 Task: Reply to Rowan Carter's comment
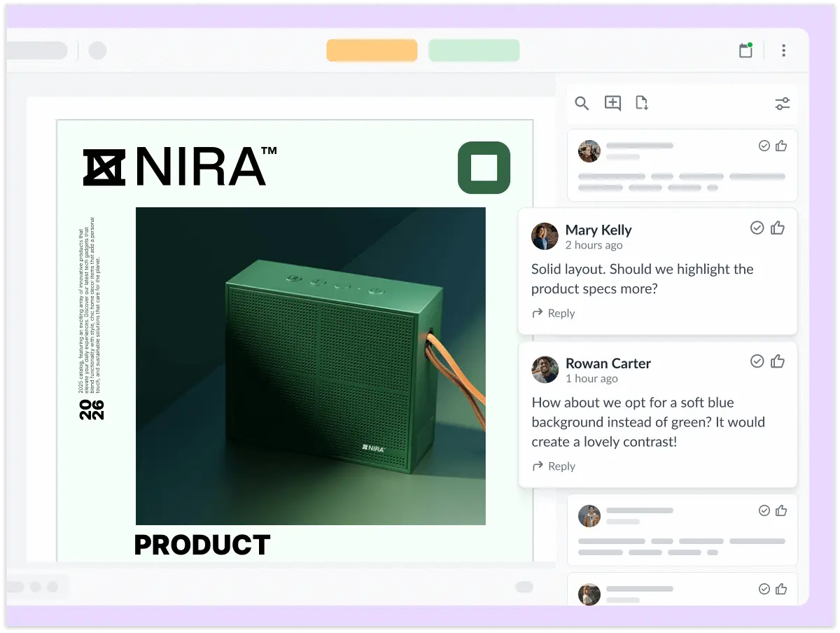pos(554,466)
